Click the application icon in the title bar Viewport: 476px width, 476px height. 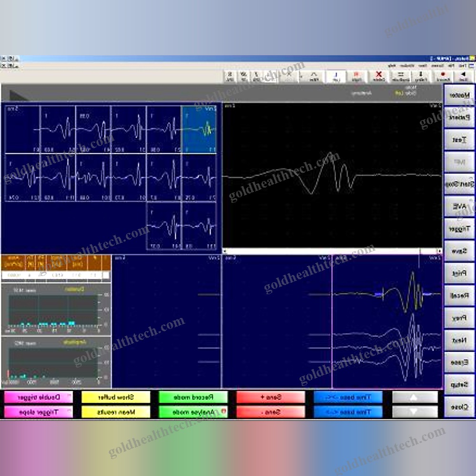pos(472,58)
